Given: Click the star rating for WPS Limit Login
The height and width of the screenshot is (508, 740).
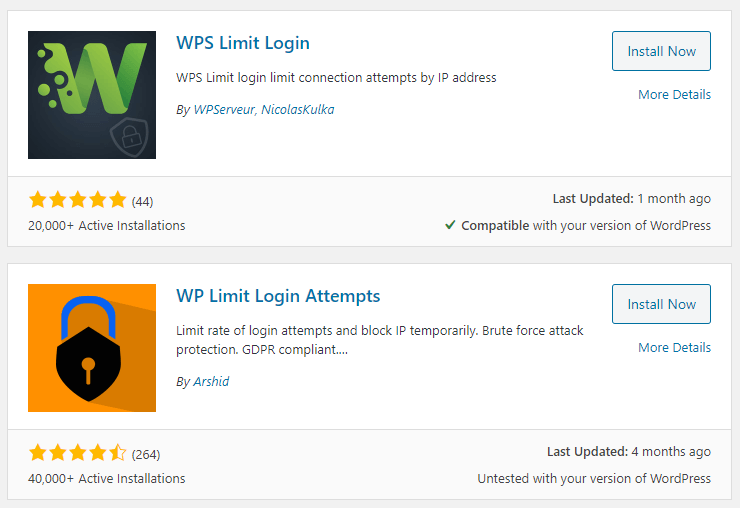Looking at the screenshot, I should (x=78, y=199).
